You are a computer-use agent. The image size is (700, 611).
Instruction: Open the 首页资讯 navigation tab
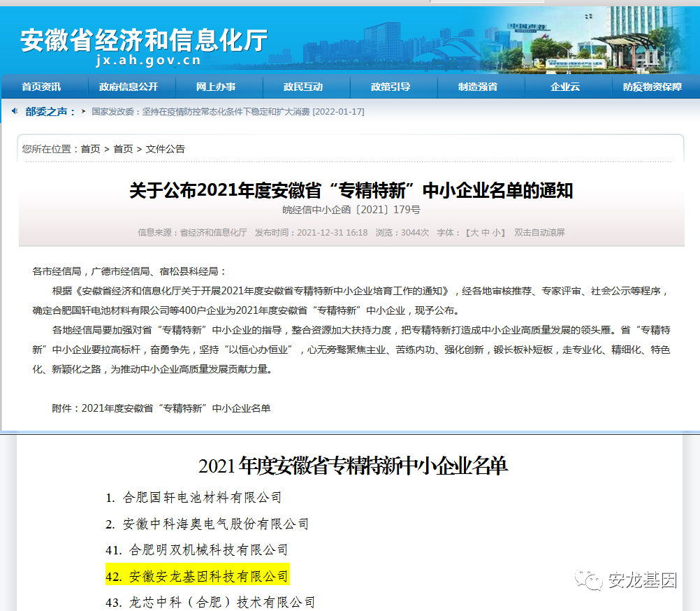41,87
